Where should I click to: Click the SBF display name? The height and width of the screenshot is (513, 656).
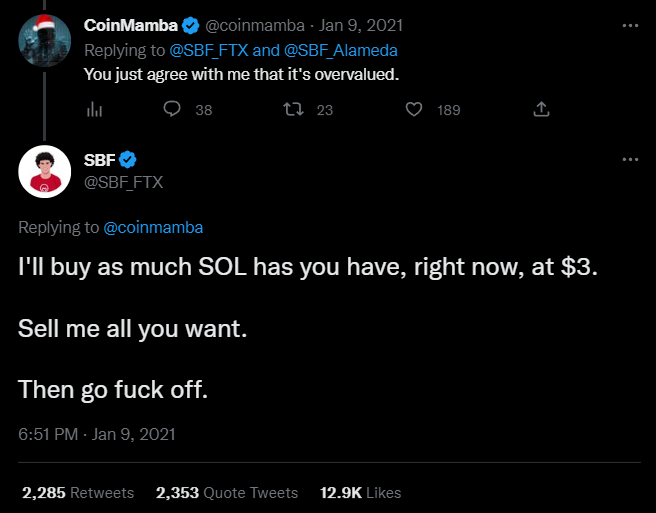coord(100,161)
